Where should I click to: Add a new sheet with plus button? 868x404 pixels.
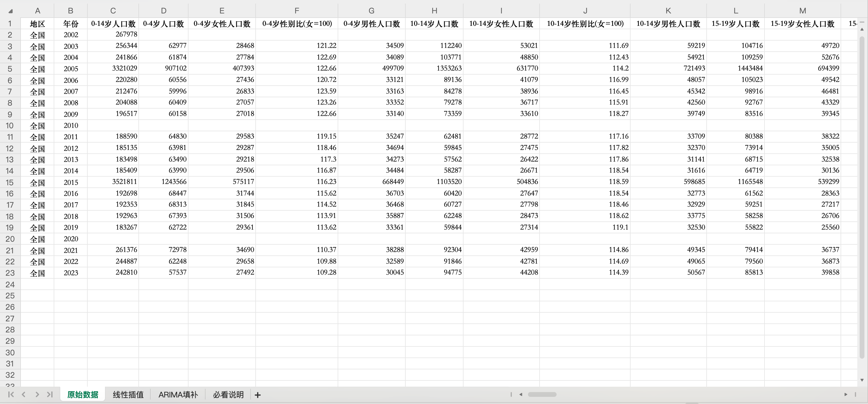point(258,394)
